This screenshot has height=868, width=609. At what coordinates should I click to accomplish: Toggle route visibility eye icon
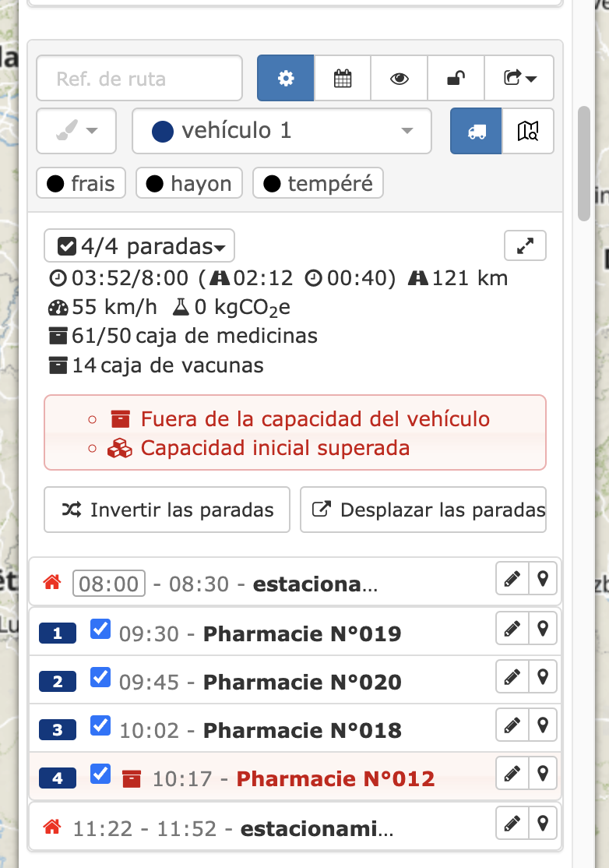400,78
